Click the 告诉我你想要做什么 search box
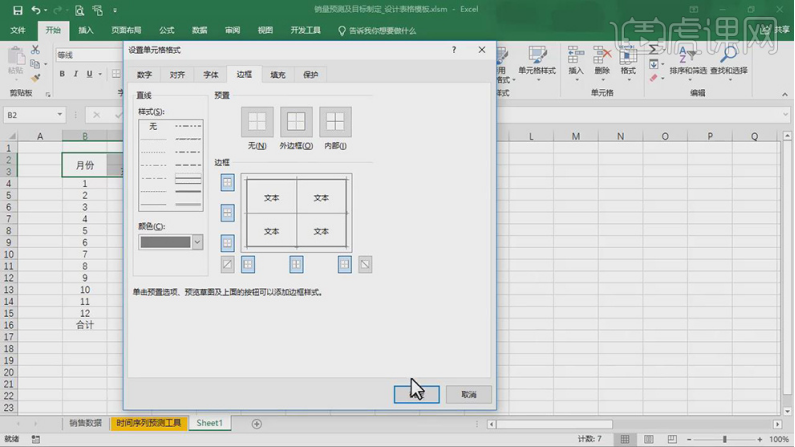The height and width of the screenshot is (447, 795). pyautogui.click(x=377, y=31)
